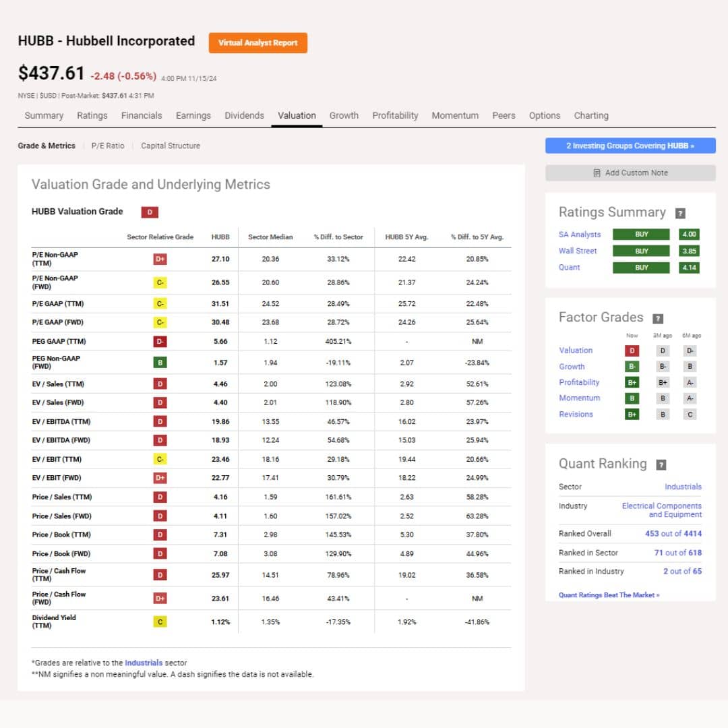Open the Ratings Summary help icon
728x728 pixels.
(x=679, y=213)
